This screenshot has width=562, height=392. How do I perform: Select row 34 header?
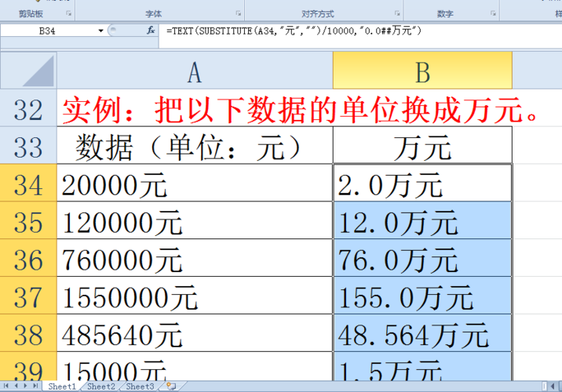tap(28, 183)
